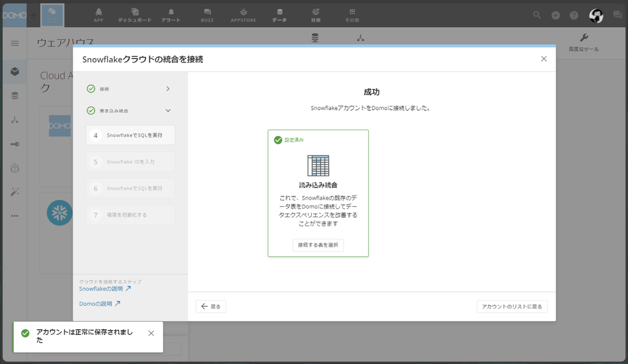This screenshot has width=628, height=364.
Task: Click the ウェアハウス page title
Action: click(x=65, y=42)
